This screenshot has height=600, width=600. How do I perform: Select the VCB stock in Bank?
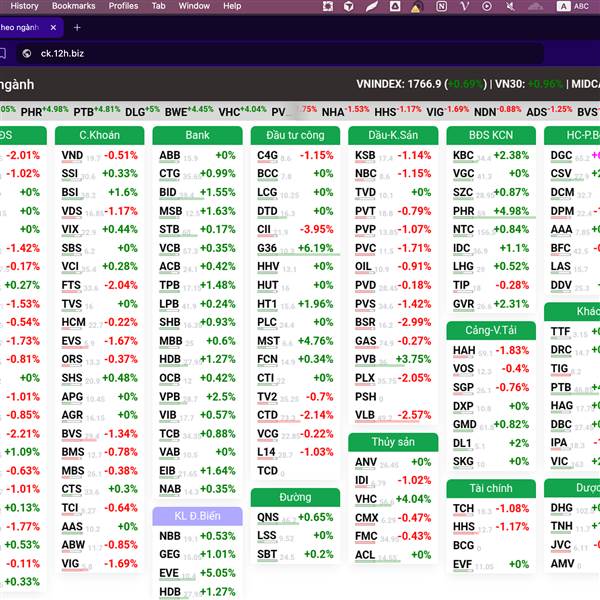coord(197,248)
